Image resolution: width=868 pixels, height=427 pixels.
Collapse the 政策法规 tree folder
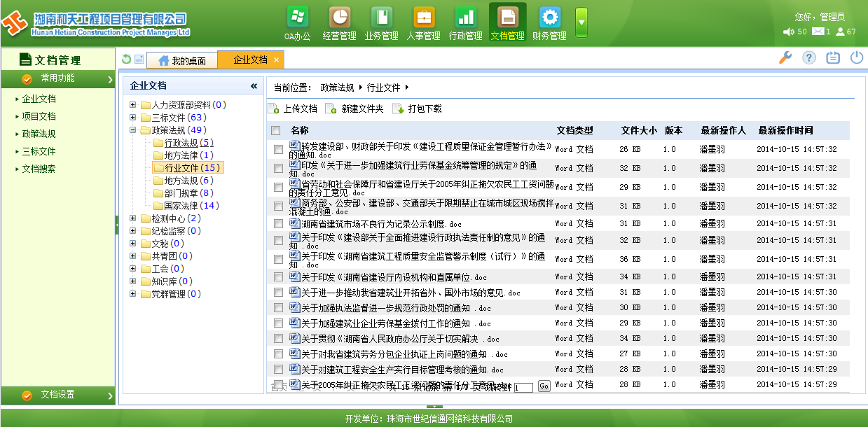pyautogui.click(x=133, y=130)
